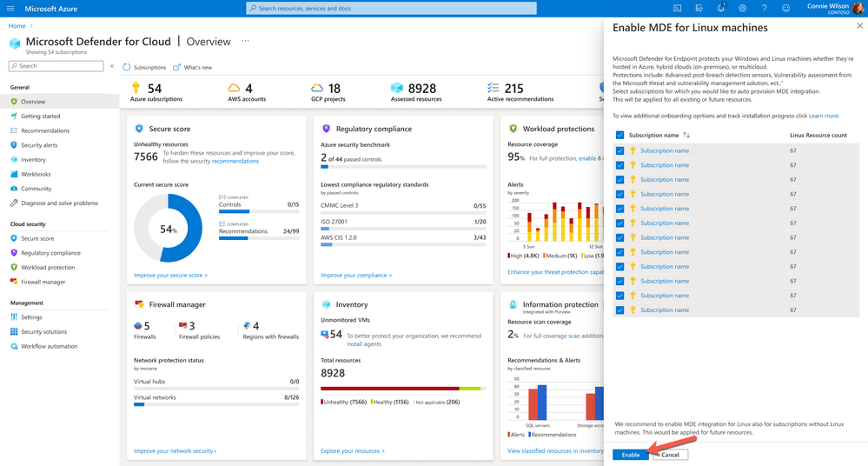The height and width of the screenshot is (466, 868).
Task: Open the Learn more link
Action: 824,116
